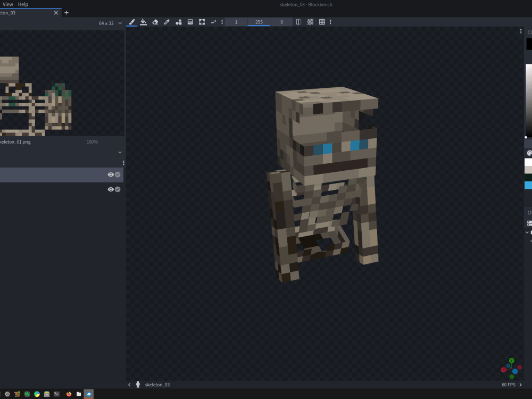This screenshot has width=532, height=399.
Task: Toggle visibility of the bottom layer
Action: click(x=111, y=189)
